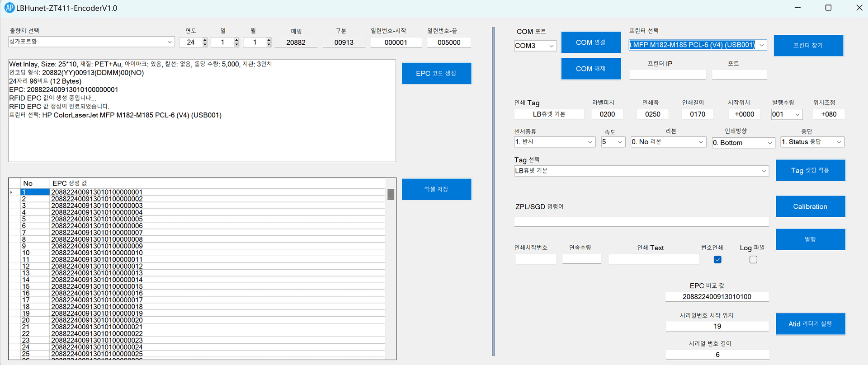Open the 인쇄방향 Bottom dropdown

coord(769,143)
